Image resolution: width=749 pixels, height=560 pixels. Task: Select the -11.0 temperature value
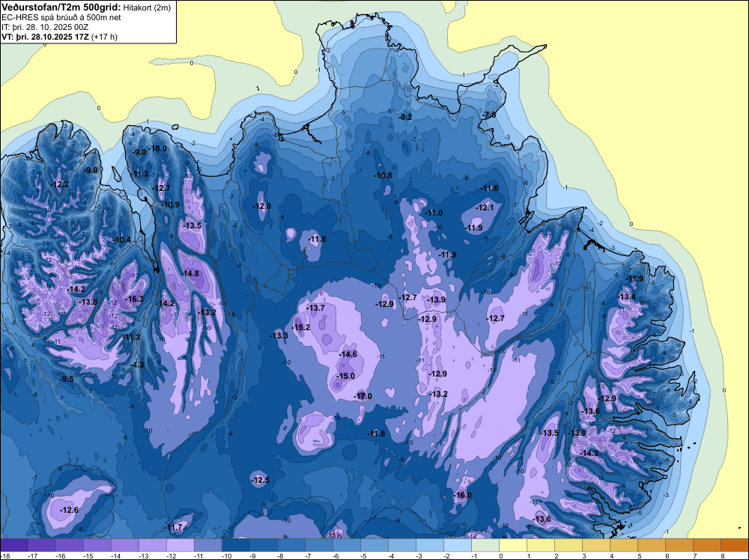tap(434, 213)
